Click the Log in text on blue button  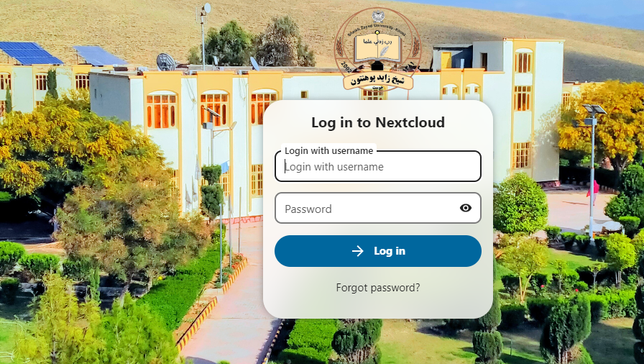pyautogui.click(x=390, y=251)
